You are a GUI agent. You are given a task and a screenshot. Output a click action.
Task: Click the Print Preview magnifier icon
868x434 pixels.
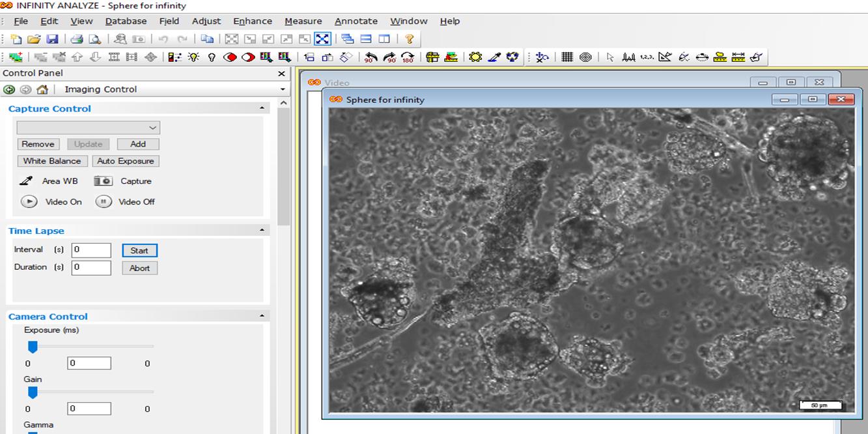[x=94, y=39]
